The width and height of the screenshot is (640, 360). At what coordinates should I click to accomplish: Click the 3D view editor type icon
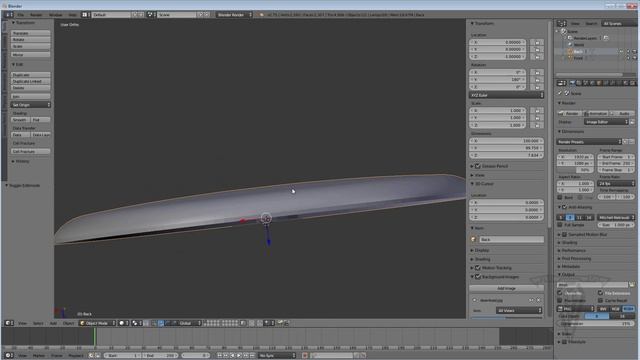pyautogui.click(x=9, y=323)
